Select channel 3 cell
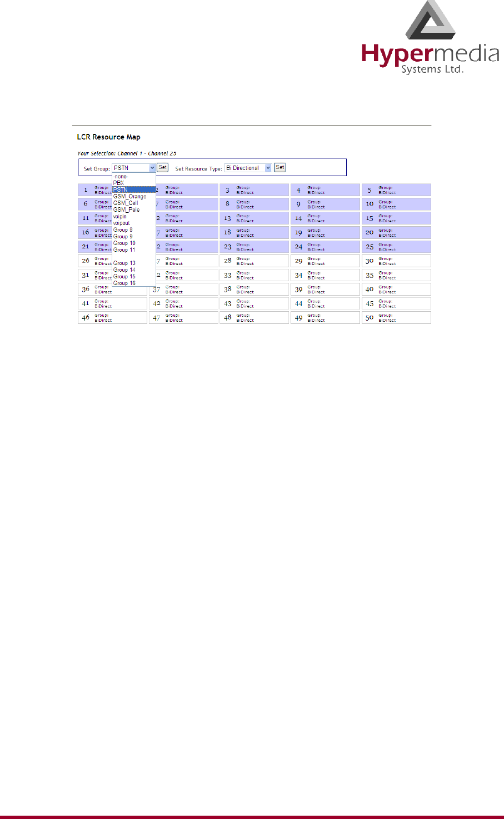This screenshot has height=819, width=504. click(254, 190)
